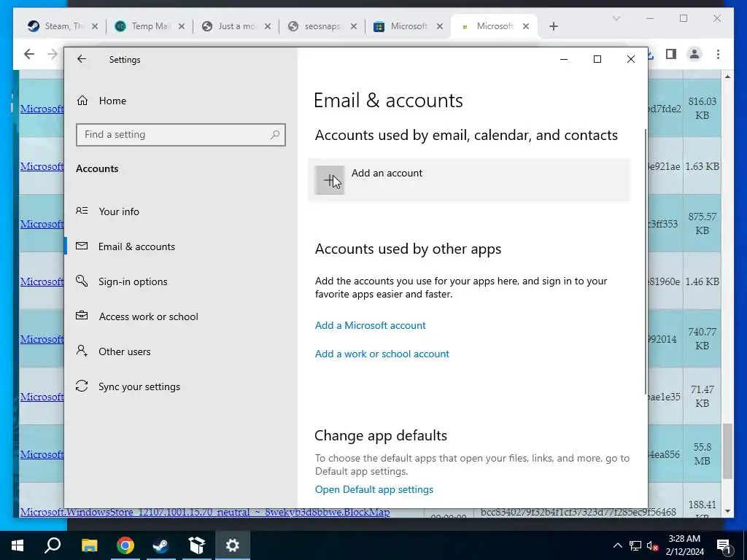Click the muted volume icon
The height and width of the screenshot is (560, 747).
[652, 545]
